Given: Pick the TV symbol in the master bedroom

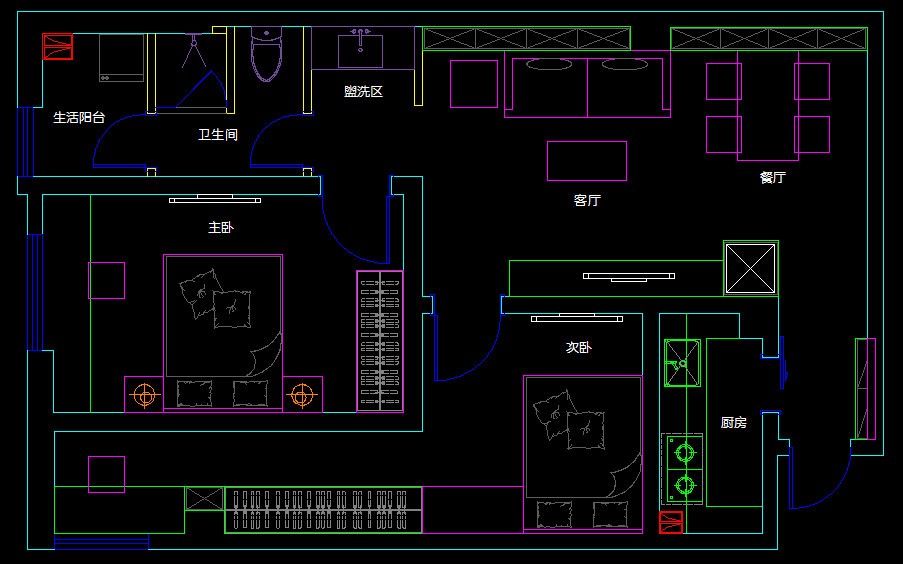Looking at the screenshot, I should pos(215,199).
